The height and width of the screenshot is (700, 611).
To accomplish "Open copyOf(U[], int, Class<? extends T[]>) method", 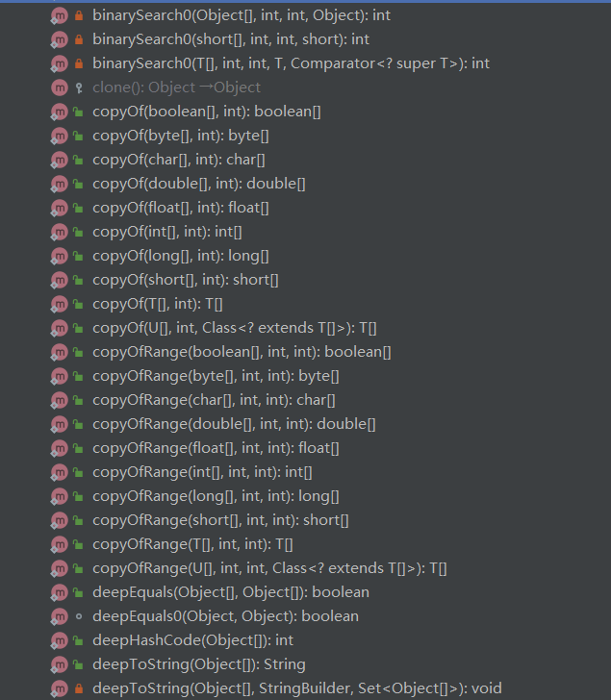I will 235,328.
